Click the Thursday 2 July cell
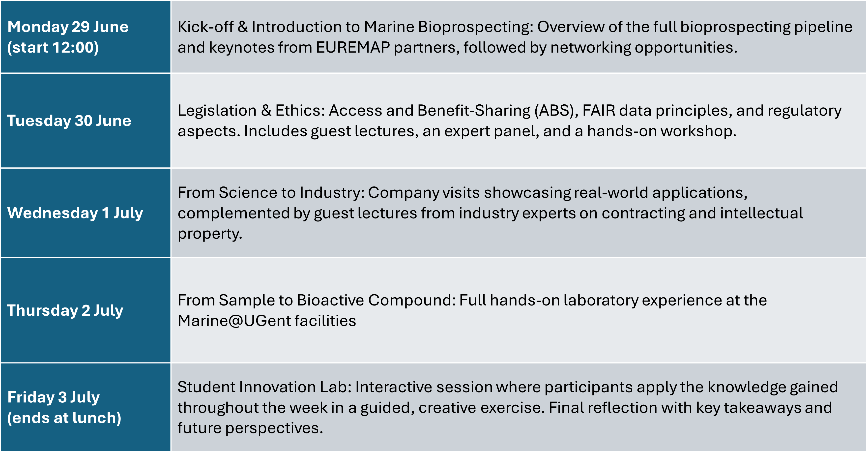Screen dimensions: 868x453 coord(86,310)
